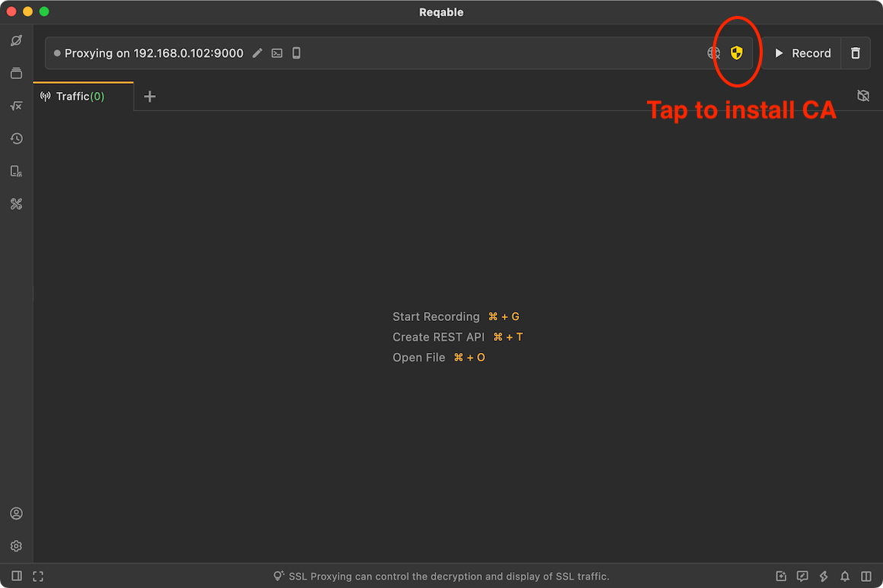Open the scripting function sidebar icon

click(x=16, y=106)
